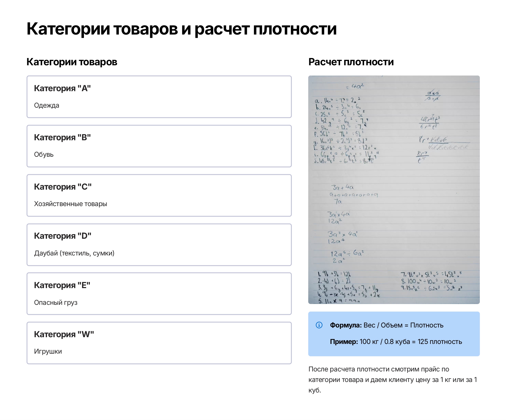Click the Опасный груз label
The image size is (506, 420).
coord(56,303)
